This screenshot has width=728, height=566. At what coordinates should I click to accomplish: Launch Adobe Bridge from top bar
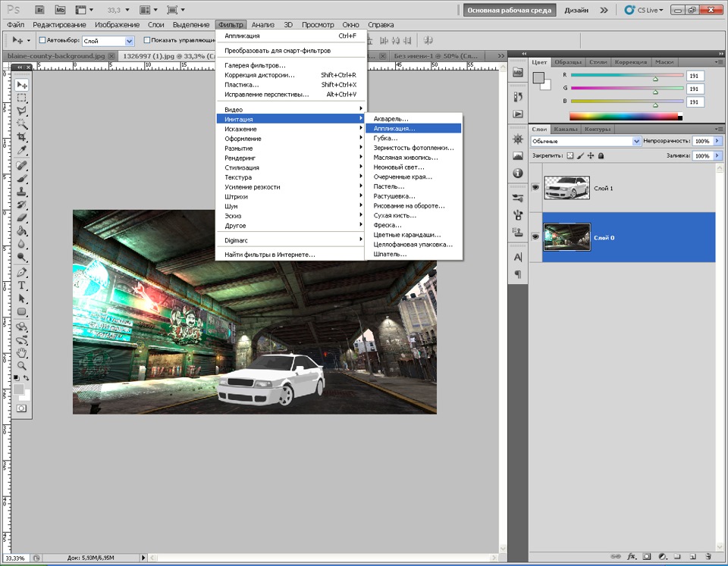click(40, 10)
